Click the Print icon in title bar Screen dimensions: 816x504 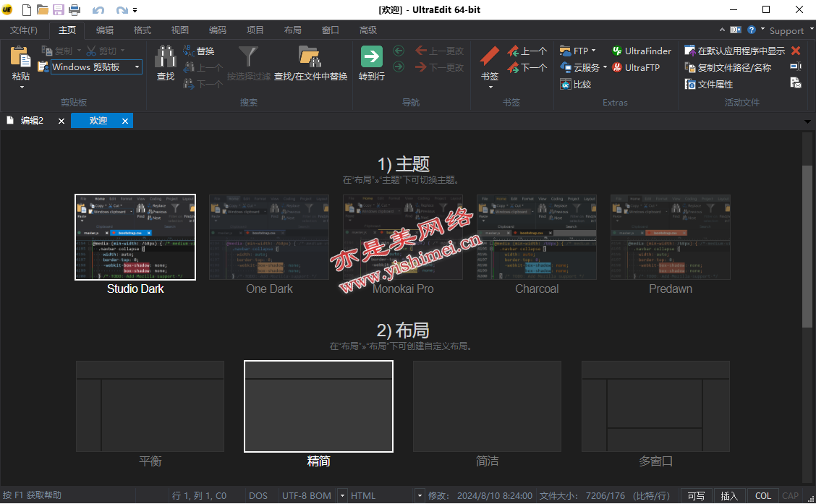(75, 9)
